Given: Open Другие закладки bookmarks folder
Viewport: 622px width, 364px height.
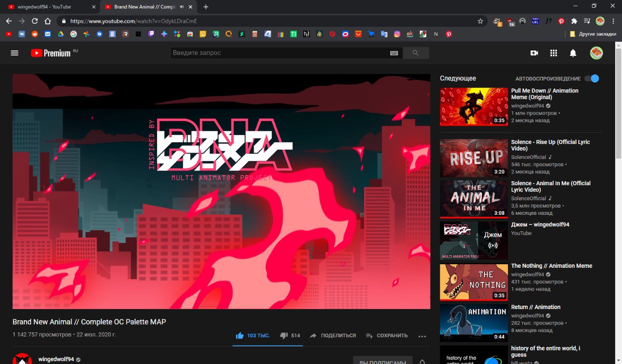Looking at the screenshot, I should (x=593, y=34).
